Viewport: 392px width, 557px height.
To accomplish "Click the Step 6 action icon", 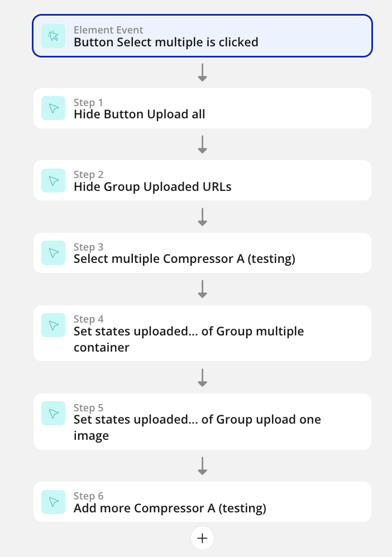I will coord(54,502).
